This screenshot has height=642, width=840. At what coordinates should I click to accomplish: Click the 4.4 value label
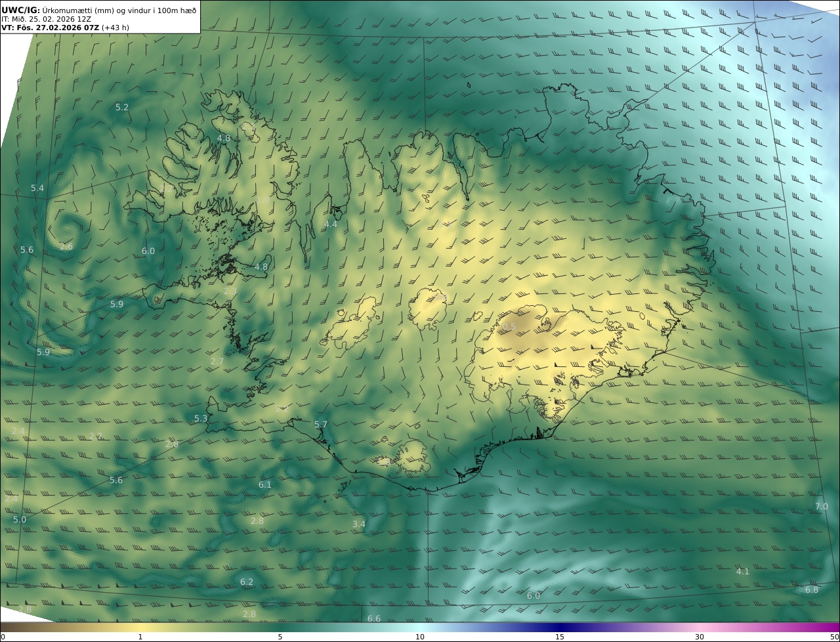(x=331, y=225)
